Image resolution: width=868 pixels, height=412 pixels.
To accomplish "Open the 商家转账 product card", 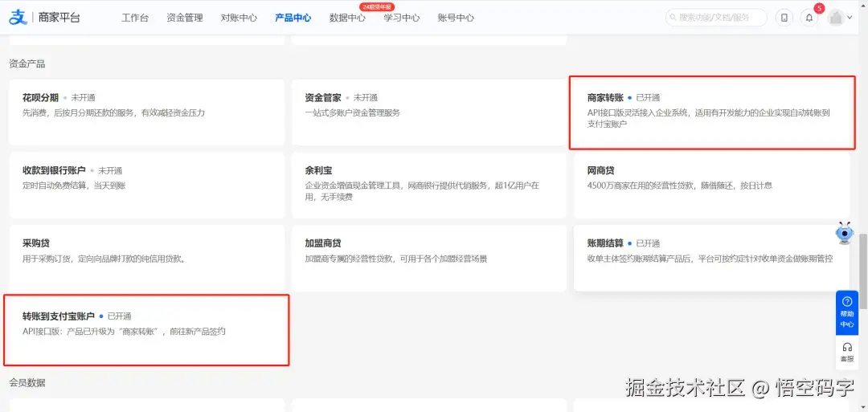I will pyautogui.click(x=712, y=112).
